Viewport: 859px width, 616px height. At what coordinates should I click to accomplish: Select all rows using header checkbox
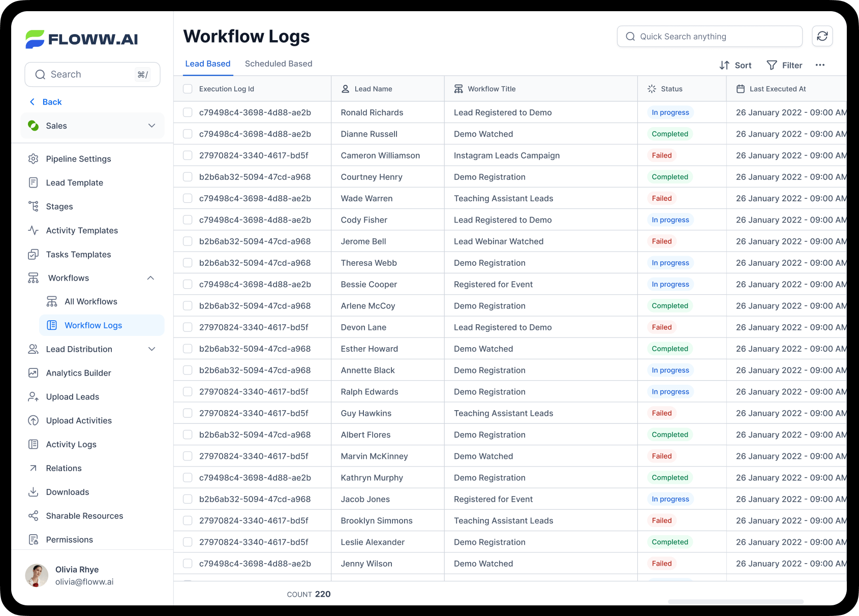tap(188, 88)
